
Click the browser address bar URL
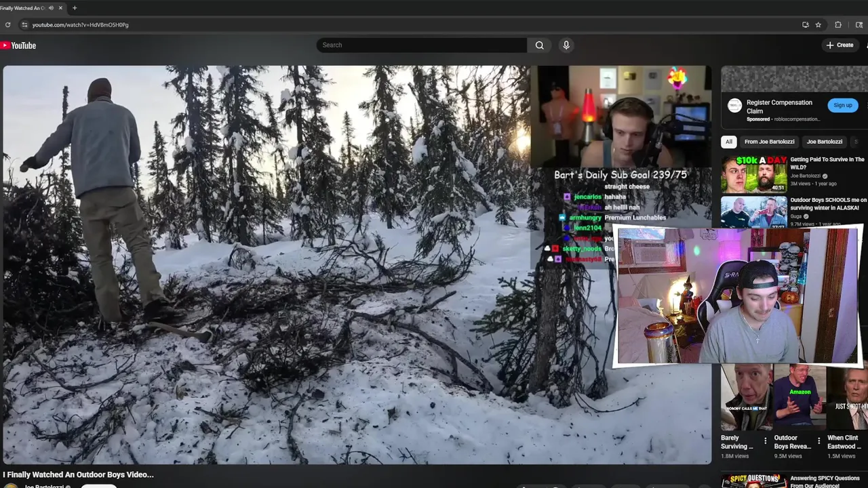tap(80, 24)
